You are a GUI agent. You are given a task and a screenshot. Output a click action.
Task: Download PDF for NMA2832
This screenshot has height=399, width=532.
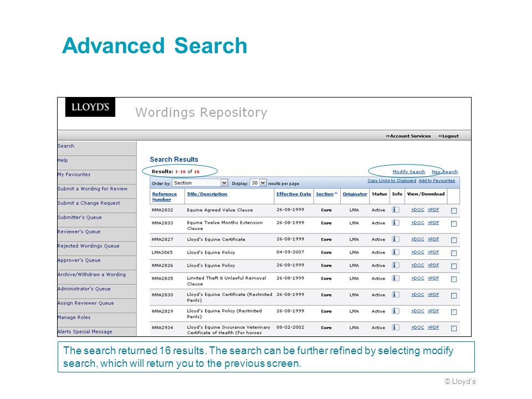[x=433, y=209]
